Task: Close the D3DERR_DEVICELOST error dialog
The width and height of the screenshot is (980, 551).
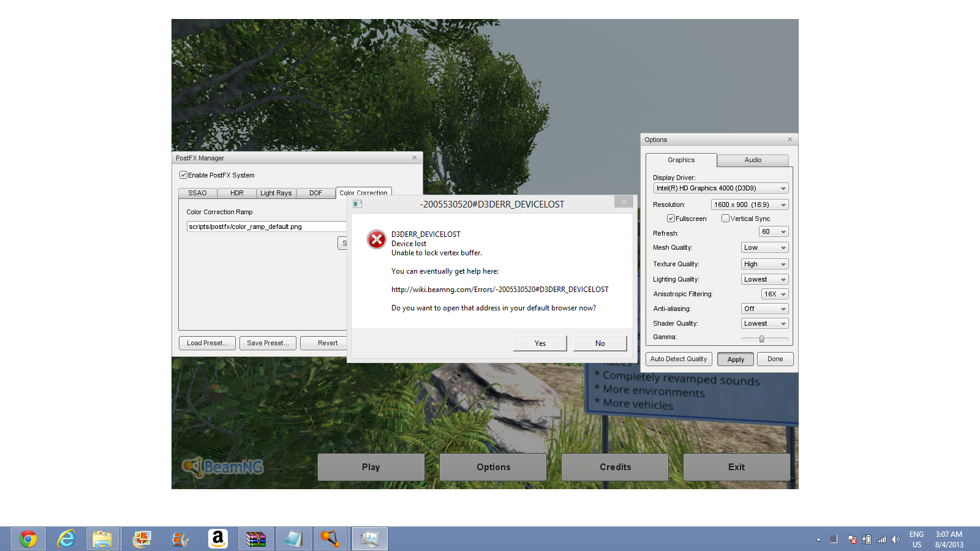Action: (624, 201)
